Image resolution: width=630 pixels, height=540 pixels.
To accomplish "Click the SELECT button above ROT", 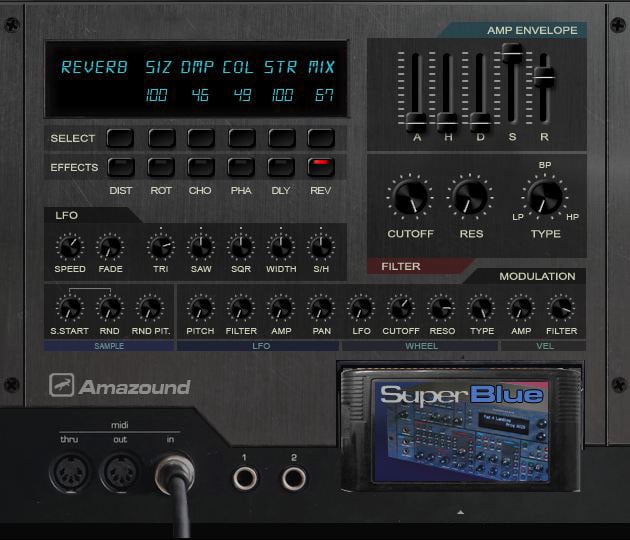I will [162, 138].
